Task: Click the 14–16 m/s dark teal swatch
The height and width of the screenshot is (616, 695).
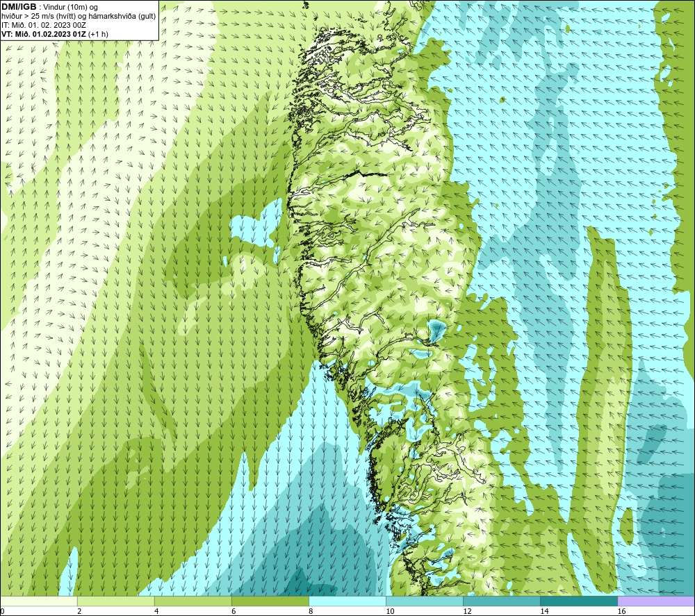Action: [579, 601]
